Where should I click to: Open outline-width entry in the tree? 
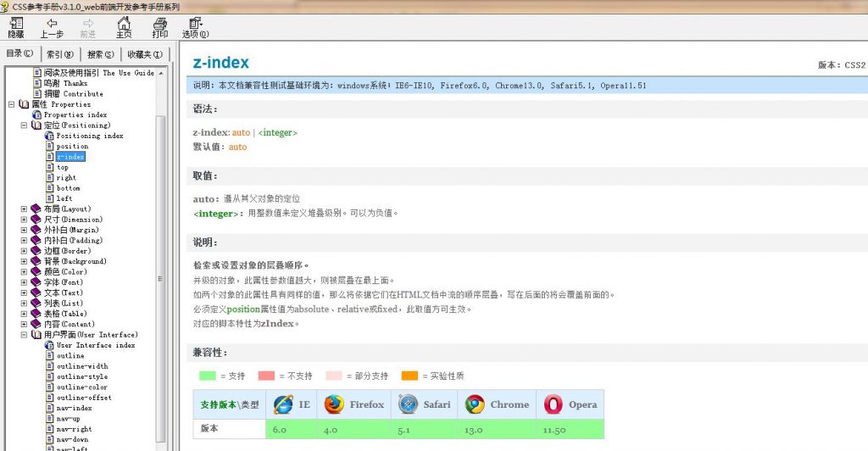82,366
